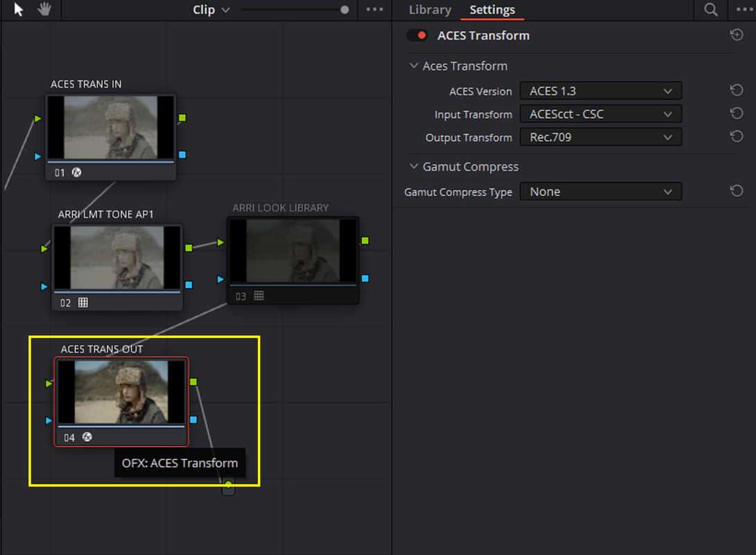Reset the Input Transform parameter
The height and width of the screenshot is (555, 756).
coord(736,113)
